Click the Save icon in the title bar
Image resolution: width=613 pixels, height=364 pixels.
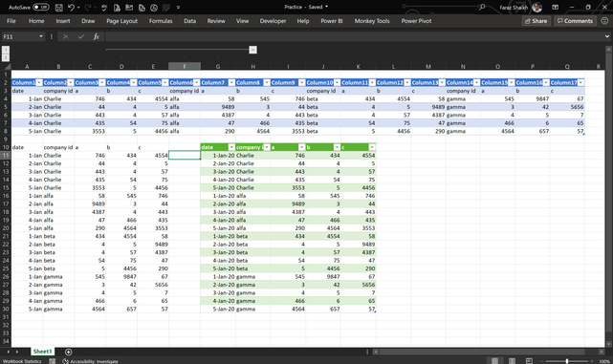[x=58, y=8]
